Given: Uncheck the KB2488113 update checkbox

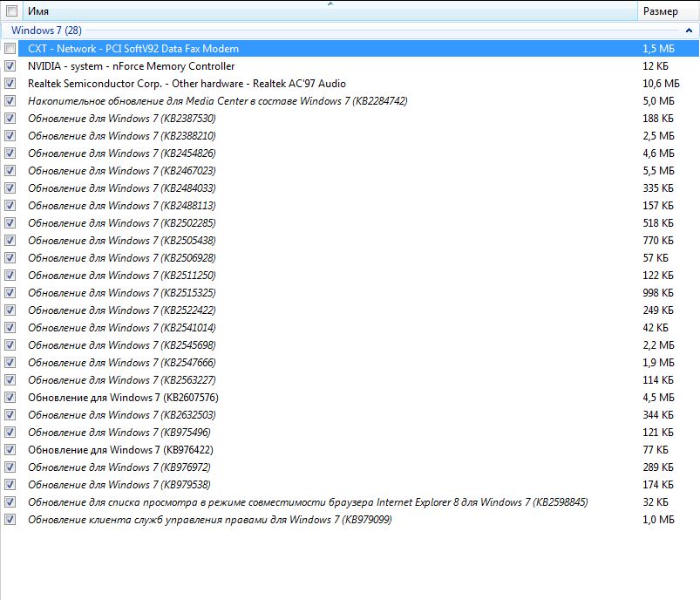Looking at the screenshot, I should click(10, 206).
